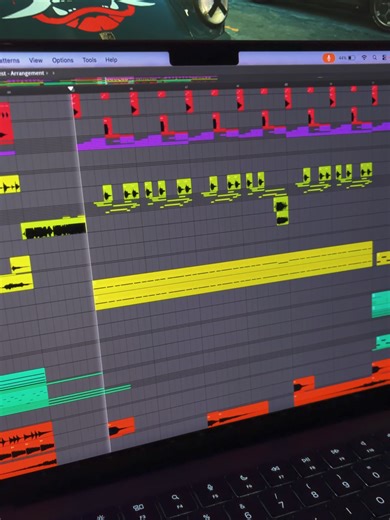The height and width of the screenshot is (520, 390).
Task: Open the Tools menu
Action: pyautogui.click(x=89, y=60)
